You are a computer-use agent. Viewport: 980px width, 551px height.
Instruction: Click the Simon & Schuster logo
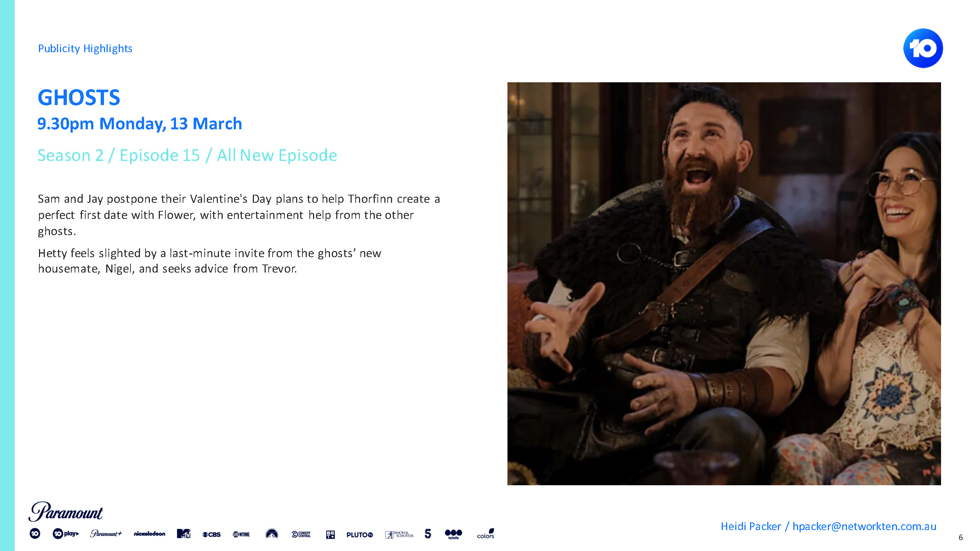click(x=399, y=534)
